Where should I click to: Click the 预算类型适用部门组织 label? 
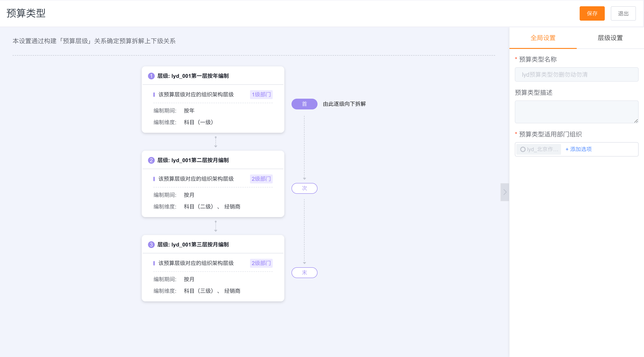pyautogui.click(x=550, y=134)
